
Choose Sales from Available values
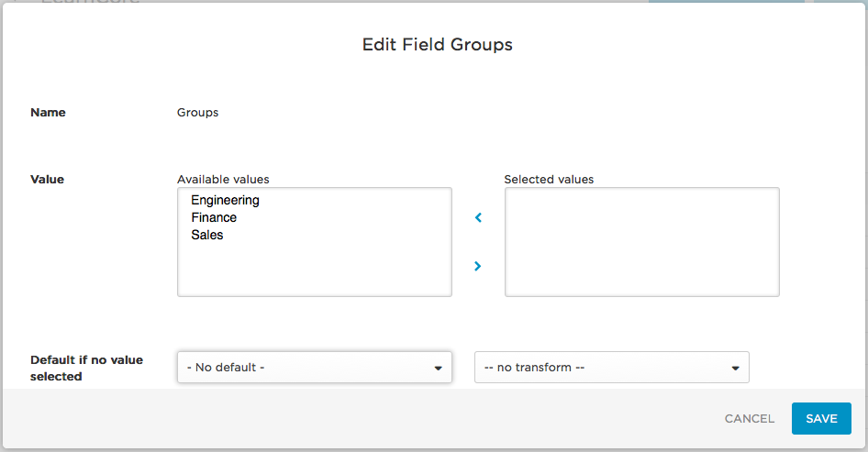pos(207,235)
